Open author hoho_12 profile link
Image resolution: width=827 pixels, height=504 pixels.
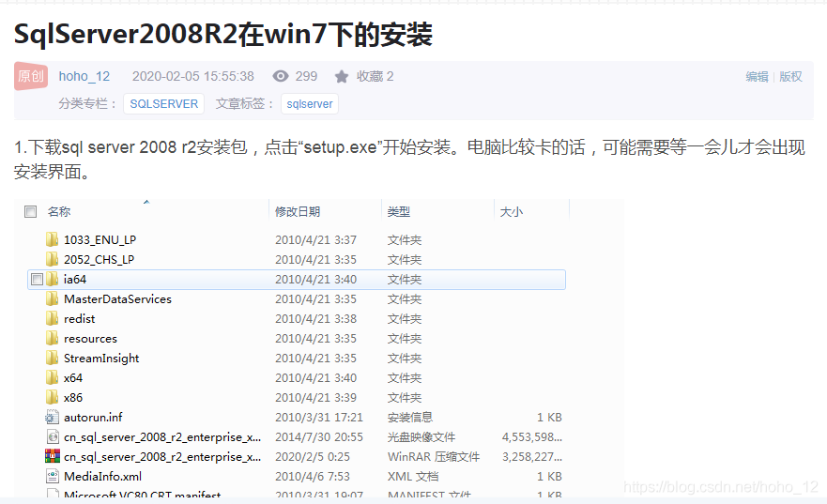(x=84, y=76)
